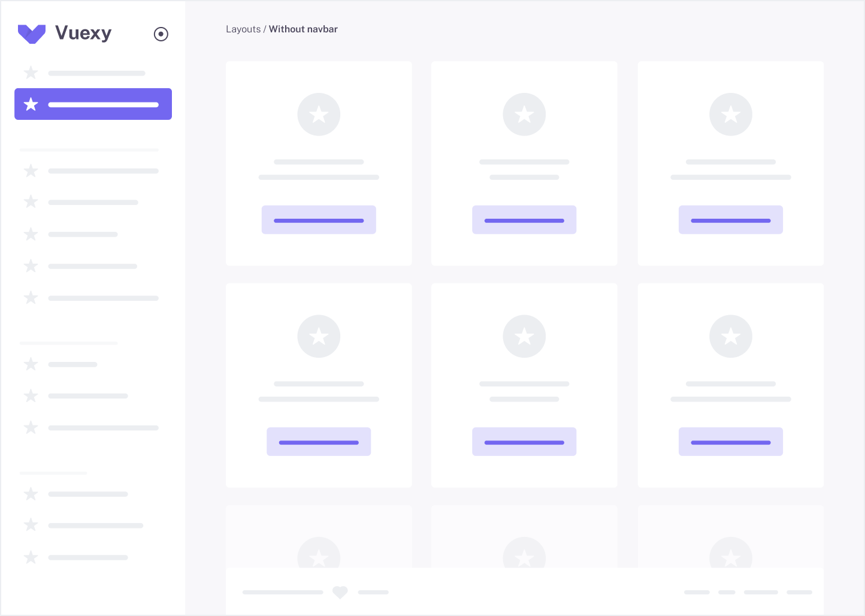
Task: Click the star avatar on the center card
Action: [x=524, y=336]
